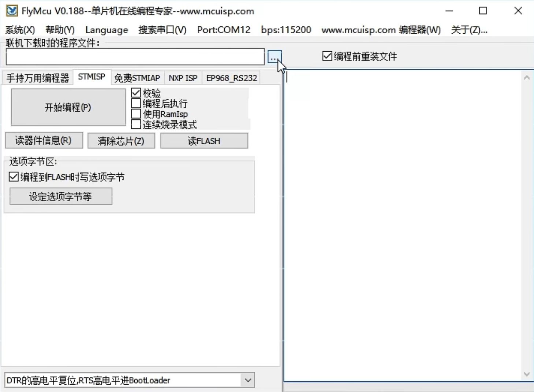
Task: Minimize the FlyMcu window
Action: pos(449,11)
